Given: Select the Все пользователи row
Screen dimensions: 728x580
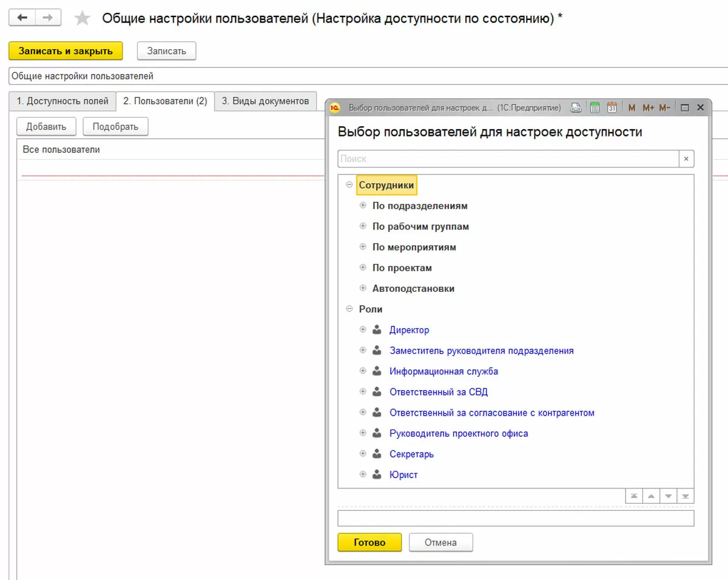Looking at the screenshot, I should [171, 149].
